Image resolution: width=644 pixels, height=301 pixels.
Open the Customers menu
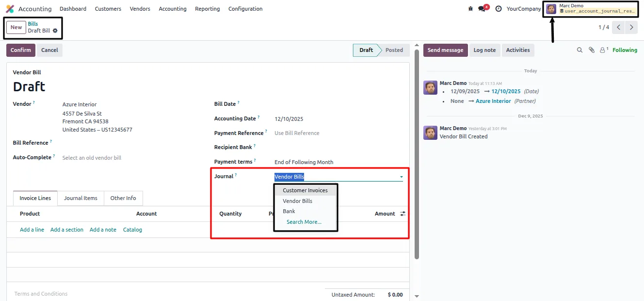[108, 9]
